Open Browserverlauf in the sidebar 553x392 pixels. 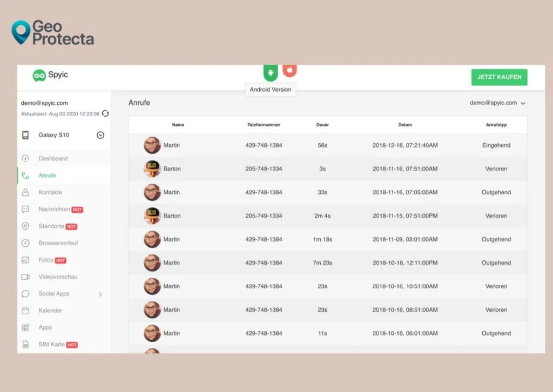(x=58, y=243)
